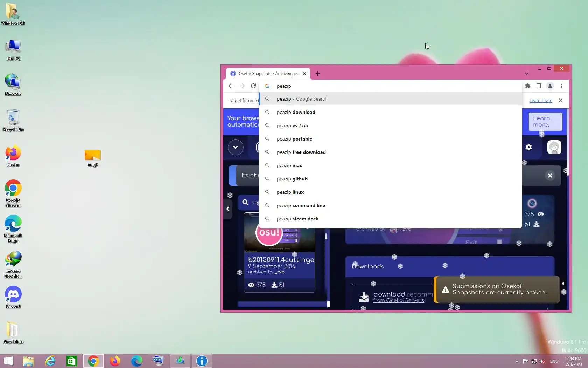
Task: Select 'peazip portable' suggestion
Action: tap(391, 139)
